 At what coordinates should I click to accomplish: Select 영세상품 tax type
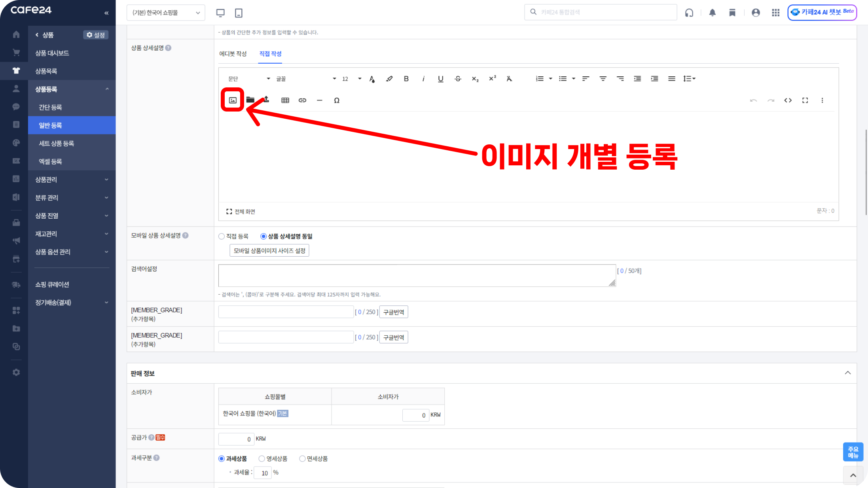click(x=262, y=459)
